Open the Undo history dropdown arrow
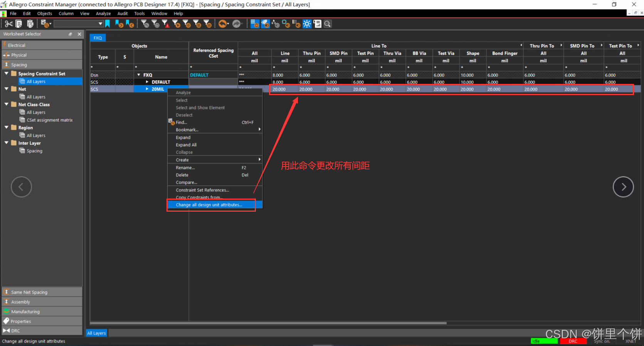 click(x=228, y=24)
